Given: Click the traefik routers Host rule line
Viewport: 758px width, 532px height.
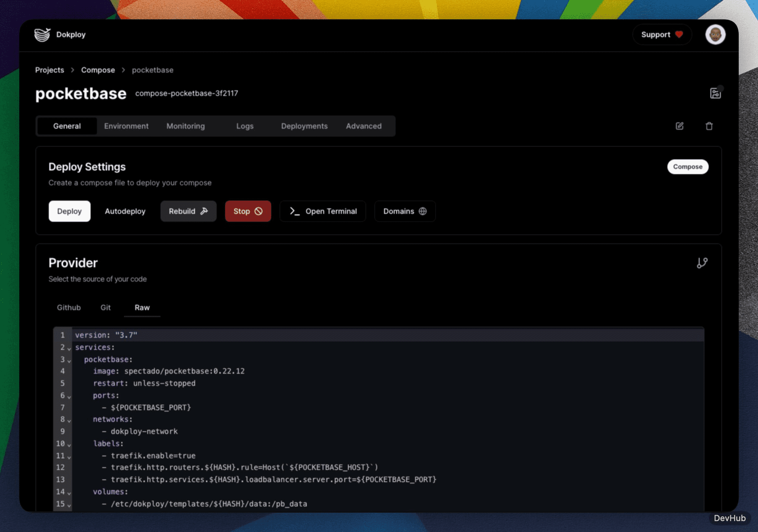Looking at the screenshot, I should click(x=240, y=467).
